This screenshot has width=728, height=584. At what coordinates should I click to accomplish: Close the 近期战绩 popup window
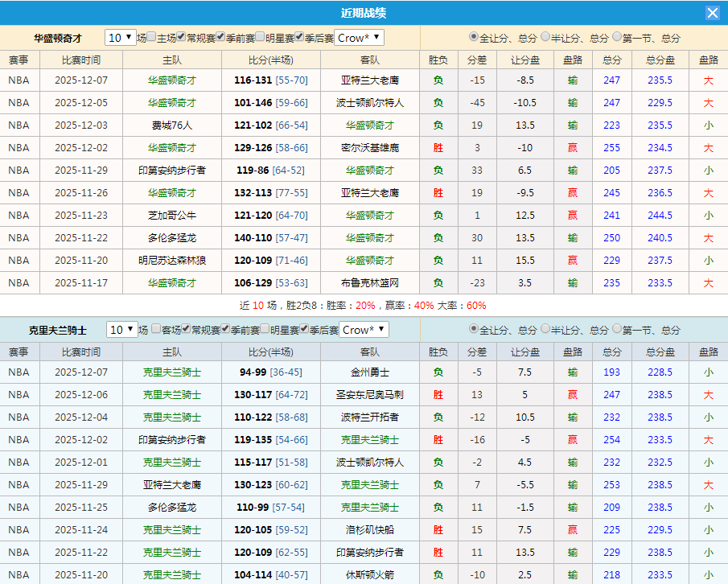(712, 12)
